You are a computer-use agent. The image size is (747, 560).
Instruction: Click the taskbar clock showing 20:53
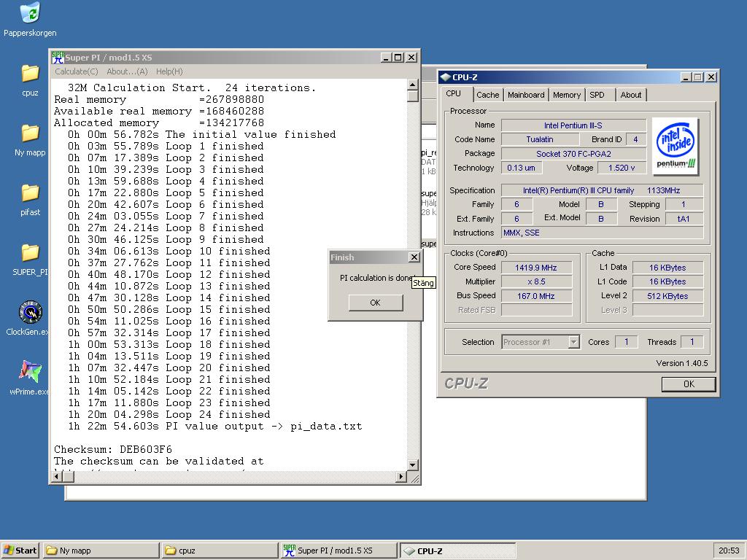(x=729, y=551)
